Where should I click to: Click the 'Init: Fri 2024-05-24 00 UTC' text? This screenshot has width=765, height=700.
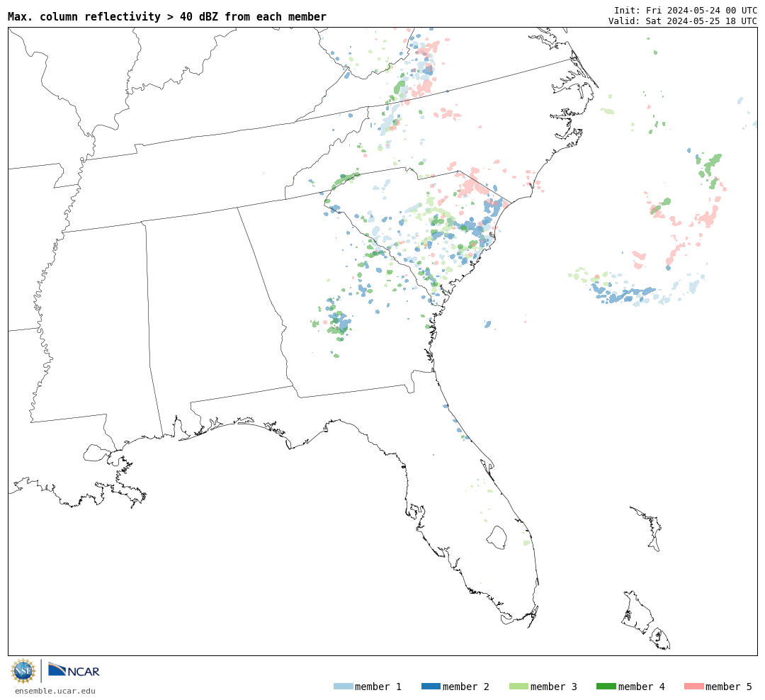tap(686, 10)
